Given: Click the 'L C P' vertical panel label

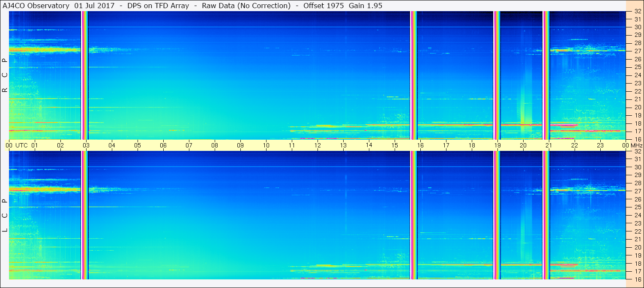Looking at the screenshot, I should 5,215.
